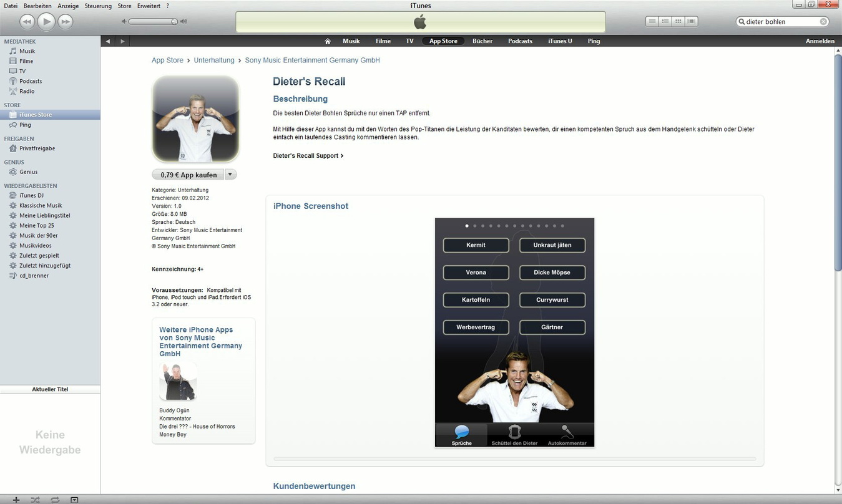The image size is (842, 504).
Task: Click the rewind playback button
Action: 27,22
